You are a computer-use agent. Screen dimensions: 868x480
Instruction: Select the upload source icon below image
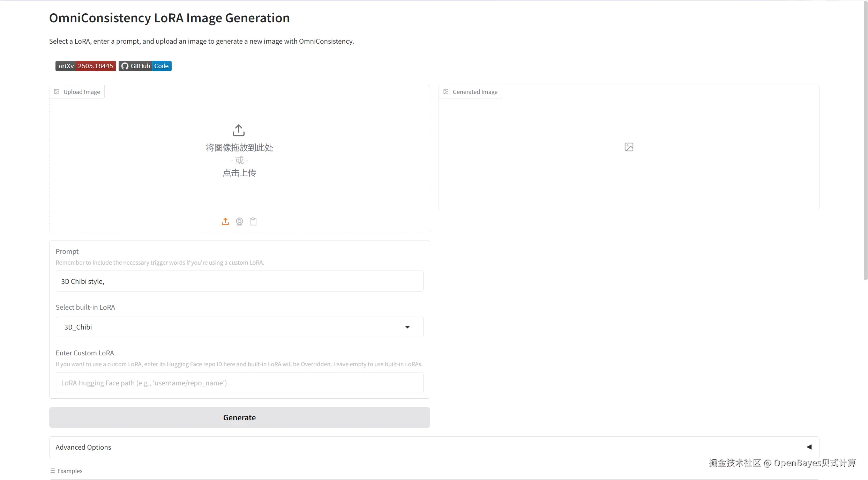225,221
